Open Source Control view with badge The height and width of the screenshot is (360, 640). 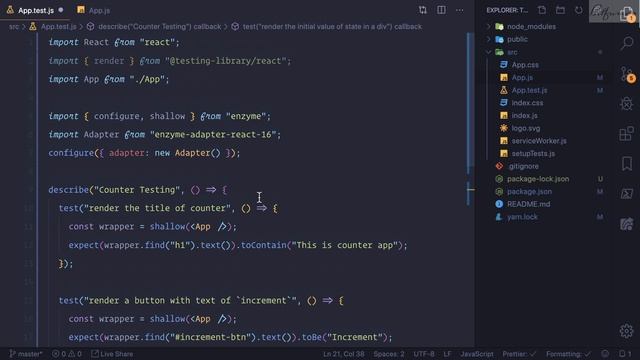click(627, 74)
